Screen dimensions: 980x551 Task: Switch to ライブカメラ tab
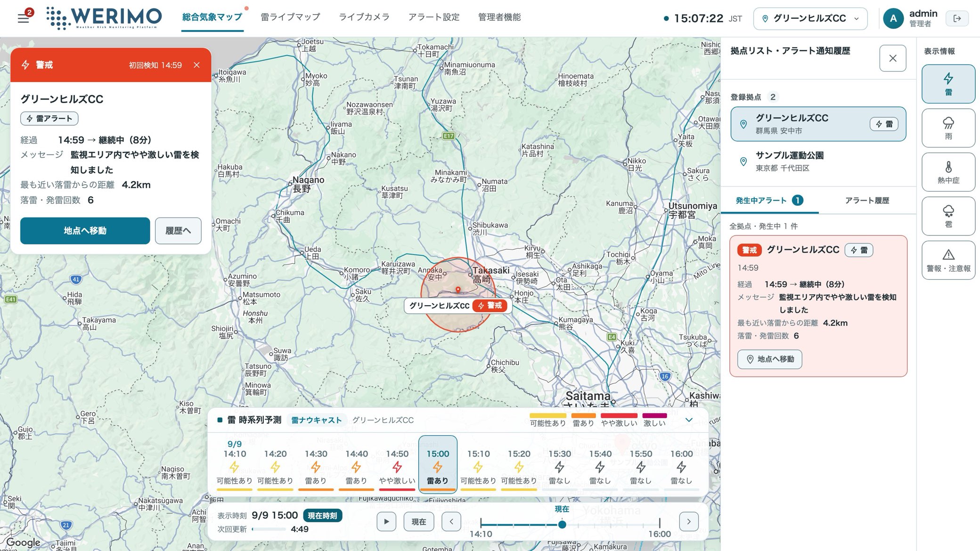(364, 17)
